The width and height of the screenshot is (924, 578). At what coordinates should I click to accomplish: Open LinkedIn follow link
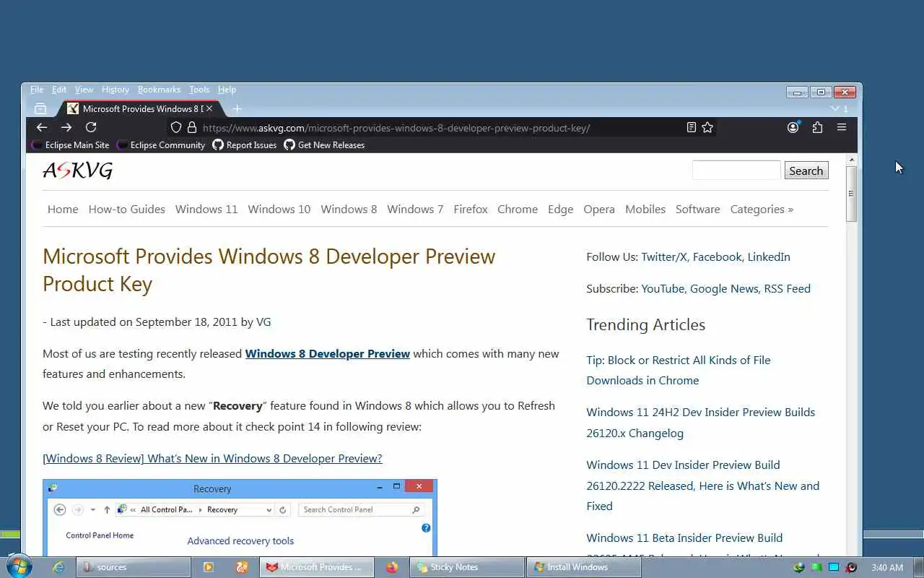pos(769,256)
